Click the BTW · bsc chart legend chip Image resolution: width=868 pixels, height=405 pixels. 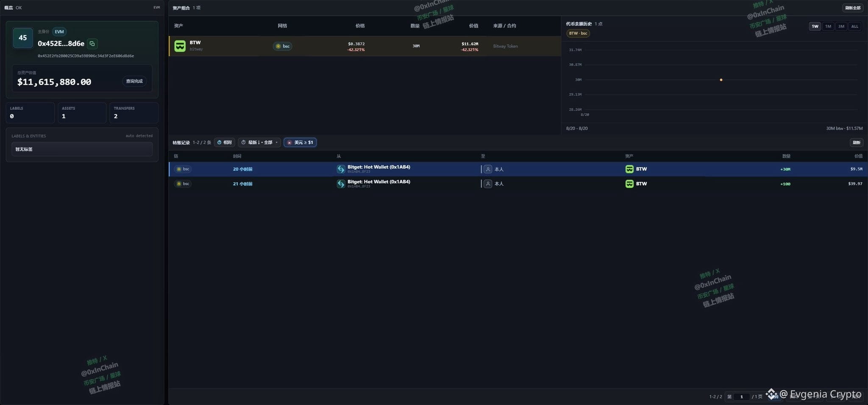coord(578,33)
